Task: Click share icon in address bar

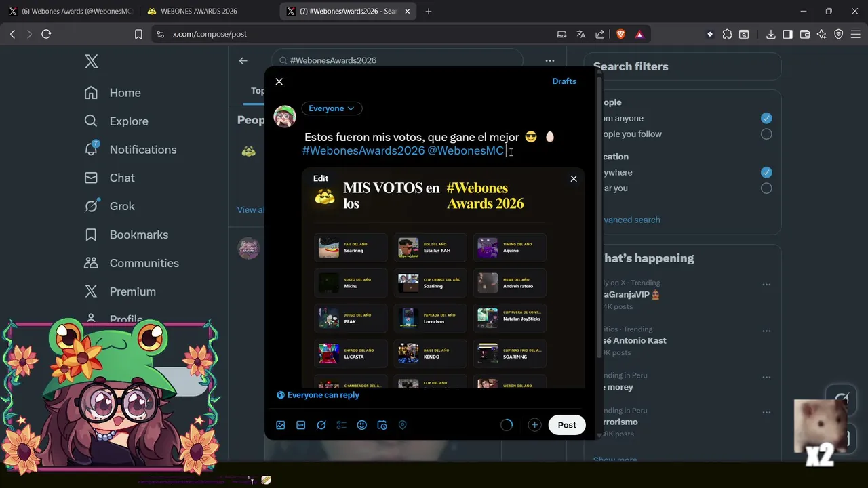Action: (600, 34)
